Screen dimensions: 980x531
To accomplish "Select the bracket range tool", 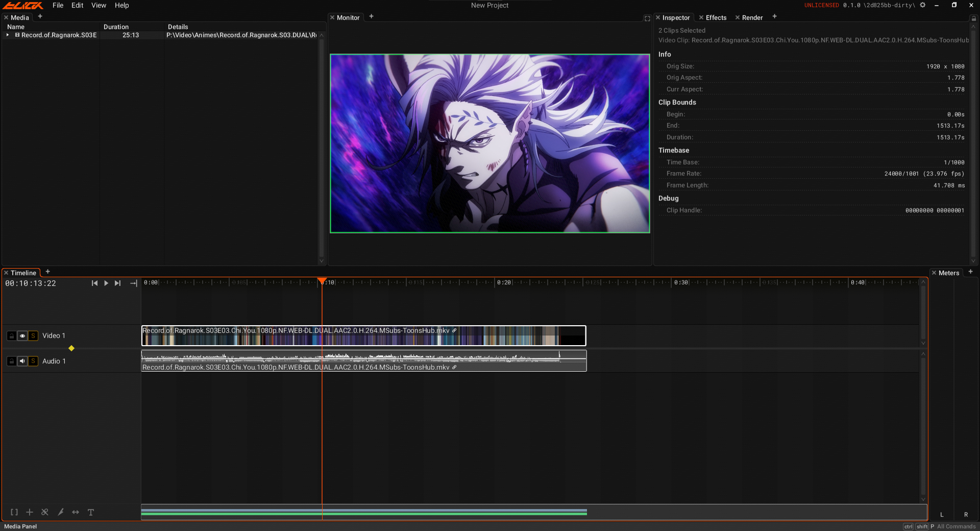I will tap(14, 512).
